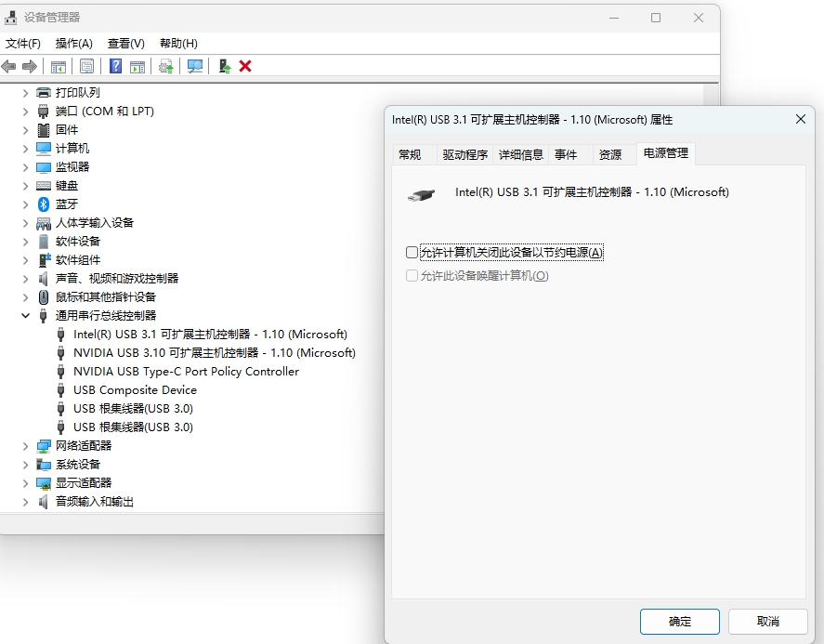824x644 pixels.
Task: Click the 音频输入和输出 speaker icon
Action: (44, 502)
